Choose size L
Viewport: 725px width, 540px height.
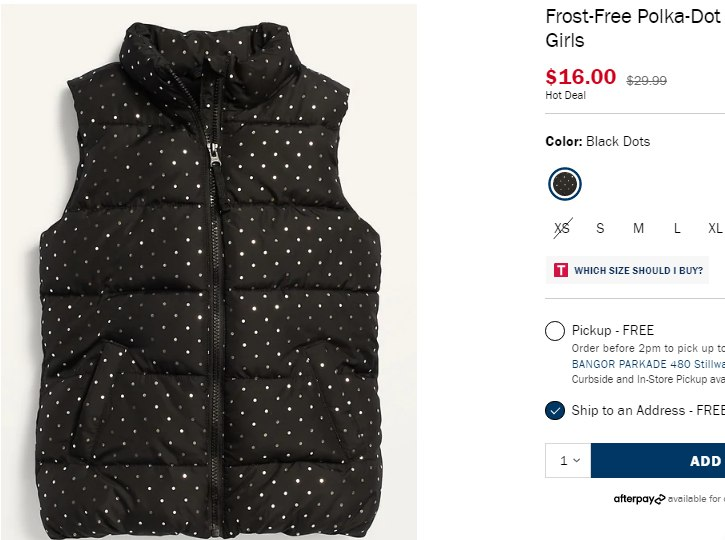677,228
